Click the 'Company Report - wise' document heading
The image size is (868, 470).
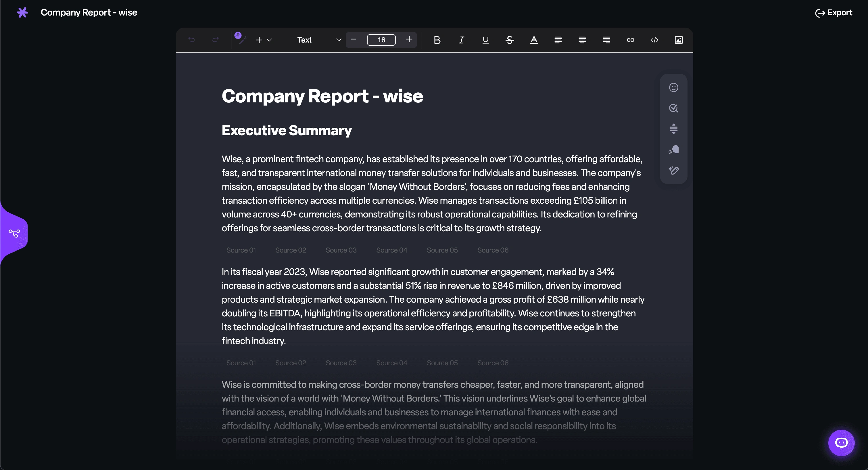point(322,96)
